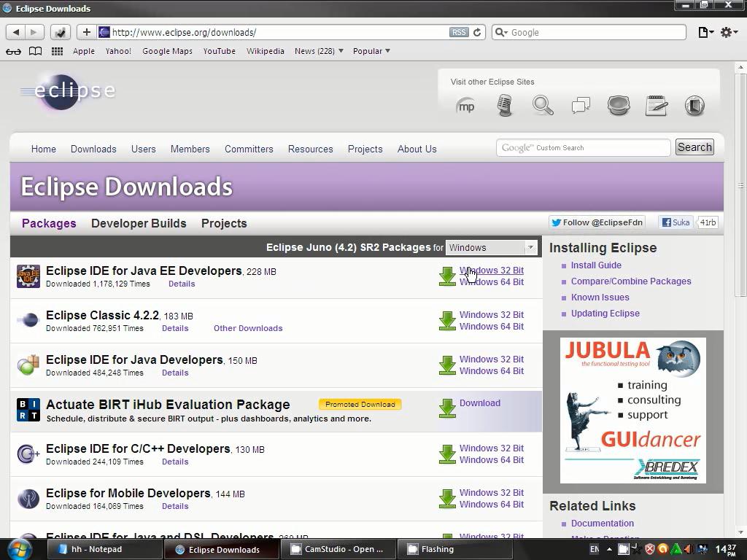The image size is (747, 560).
Task: Click download arrow for Eclipse IDE for C/C++ Developers
Action: coord(447,454)
